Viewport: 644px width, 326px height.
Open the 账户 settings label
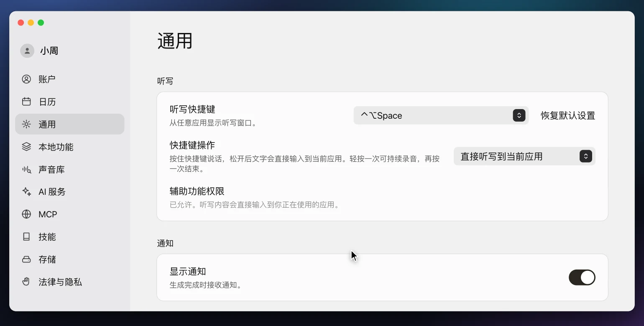pos(47,79)
